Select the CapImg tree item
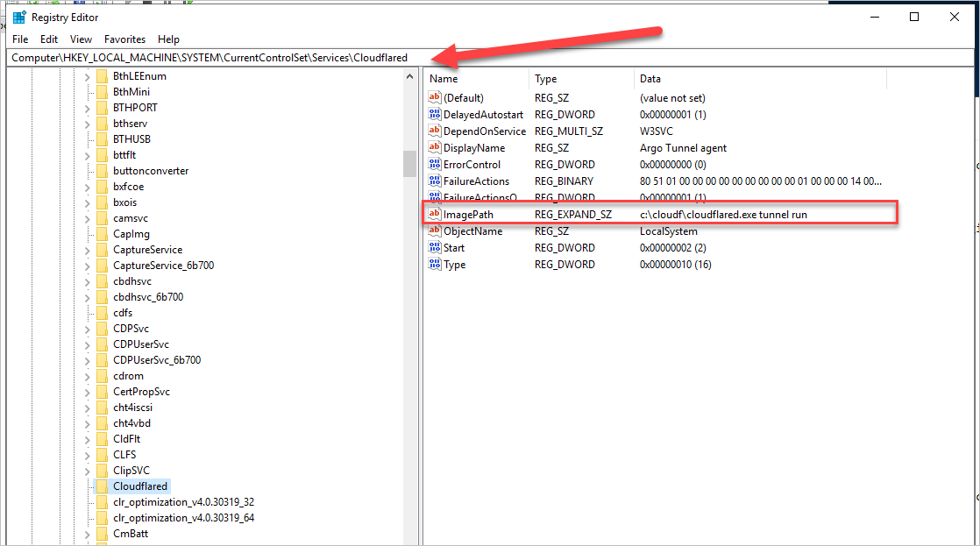 (131, 234)
